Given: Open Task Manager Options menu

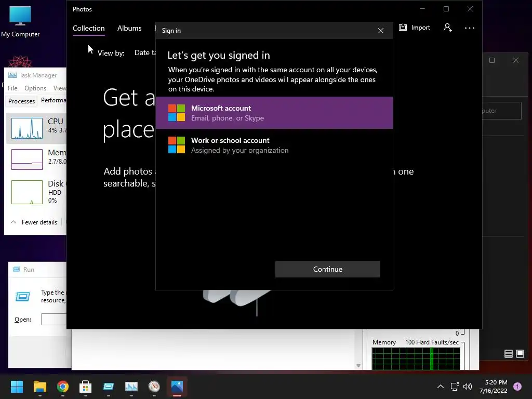Looking at the screenshot, I should pos(35,88).
